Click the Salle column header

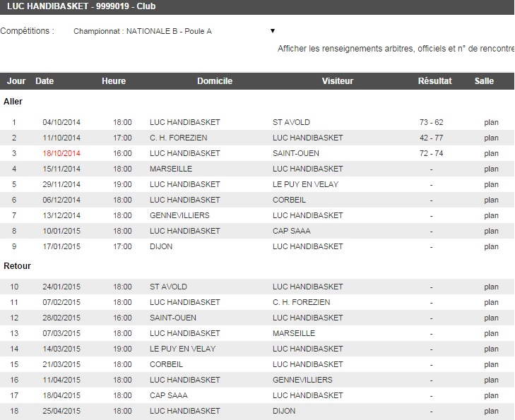click(484, 81)
